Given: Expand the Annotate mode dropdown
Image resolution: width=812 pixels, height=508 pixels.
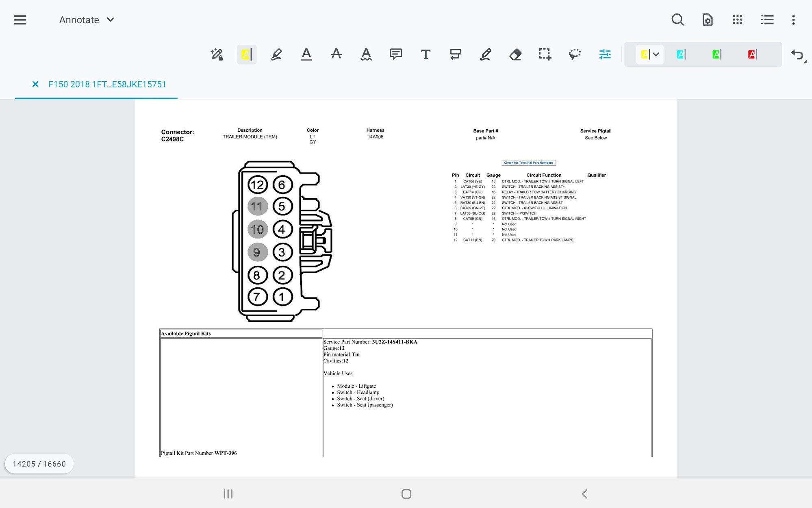Looking at the screenshot, I should coord(110,20).
